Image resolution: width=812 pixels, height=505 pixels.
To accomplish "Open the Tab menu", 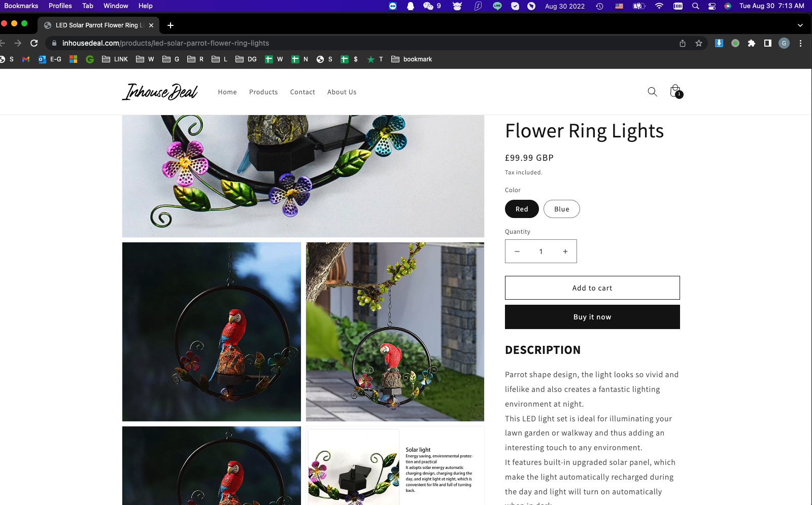I will coord(88,6).
